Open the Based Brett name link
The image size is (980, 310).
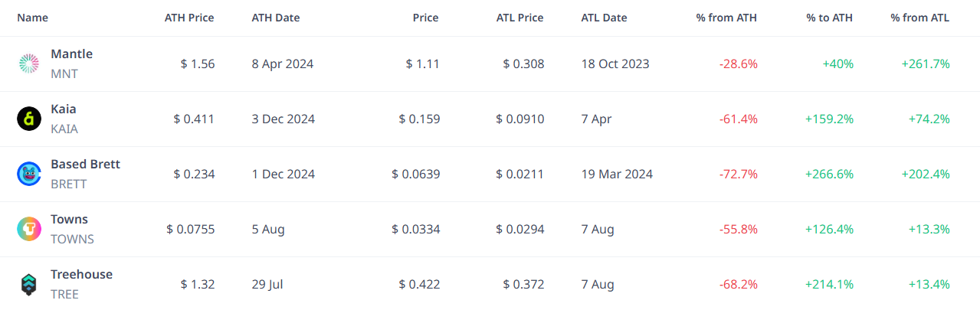tap(85, 164)
